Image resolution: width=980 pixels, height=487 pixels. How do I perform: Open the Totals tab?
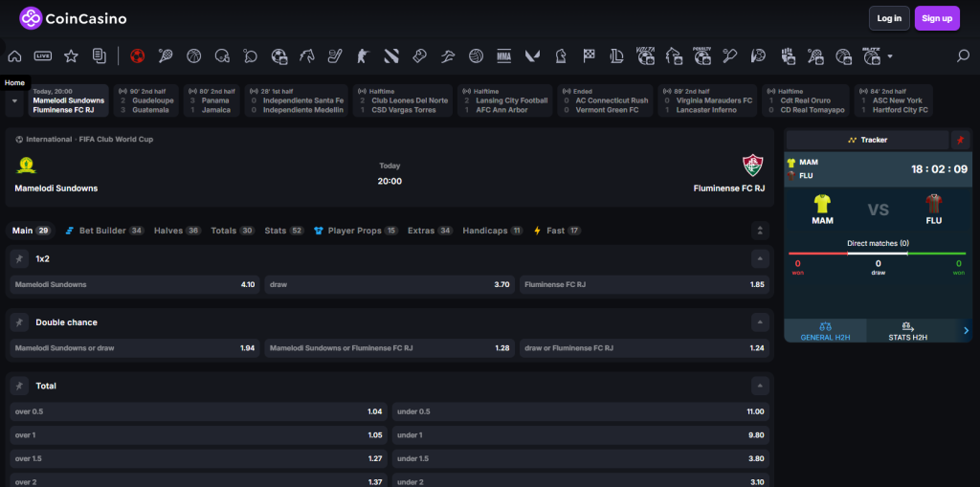coord(234,231)
